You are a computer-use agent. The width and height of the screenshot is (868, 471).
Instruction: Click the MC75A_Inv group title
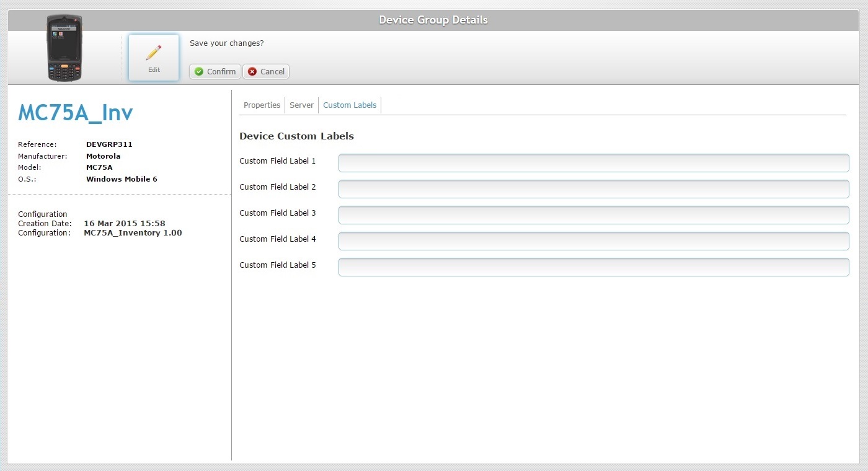click(76, 113)
